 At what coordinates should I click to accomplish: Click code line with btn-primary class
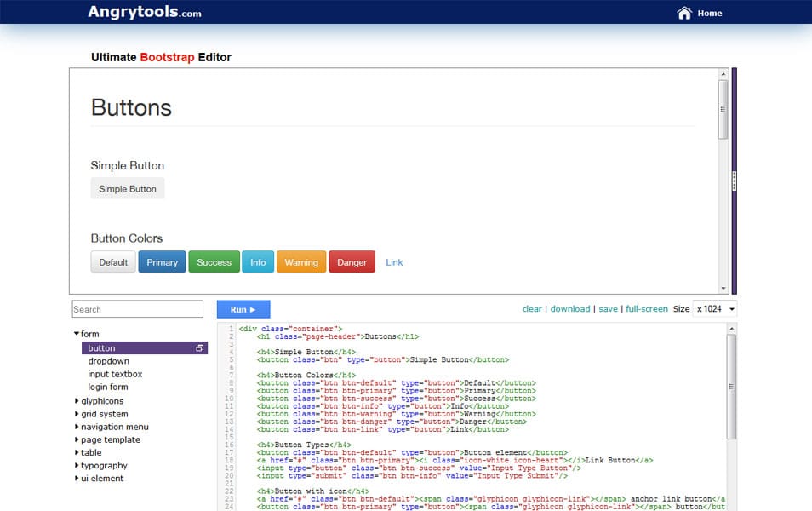(396, 391)
